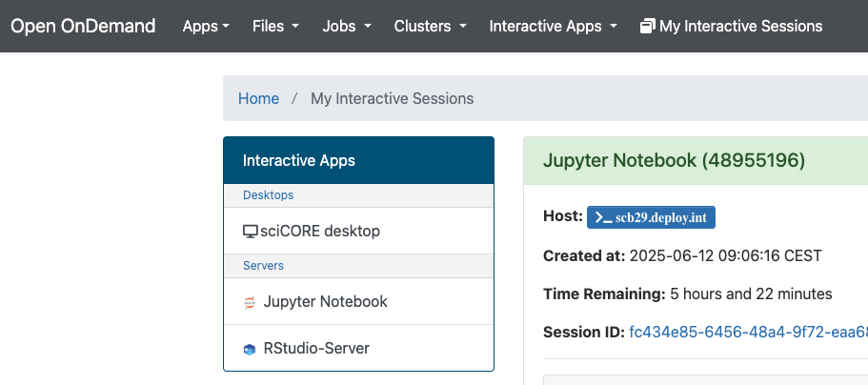Launch the sciCORE desktop app entry
Image resolution: width=868 pixels, height=385 pixels.
[319, 231]
